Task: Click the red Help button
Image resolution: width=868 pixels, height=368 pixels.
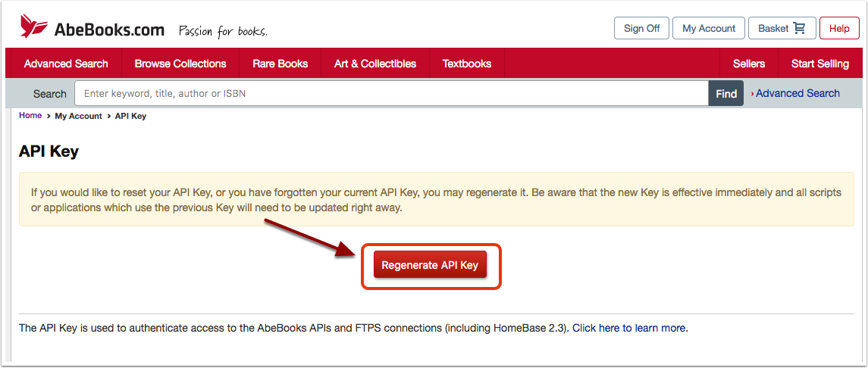Action: coord(839,28)
